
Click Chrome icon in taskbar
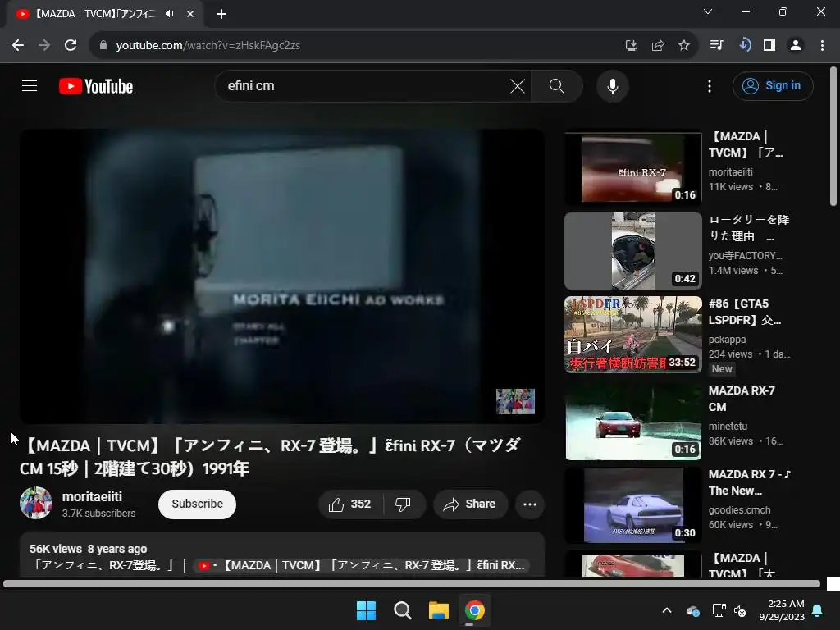(475, 610)
